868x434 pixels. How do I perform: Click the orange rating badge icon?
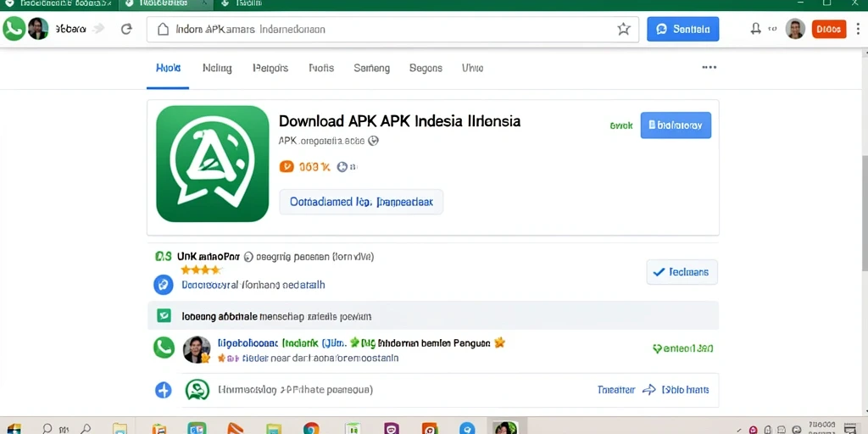[287, 166]
